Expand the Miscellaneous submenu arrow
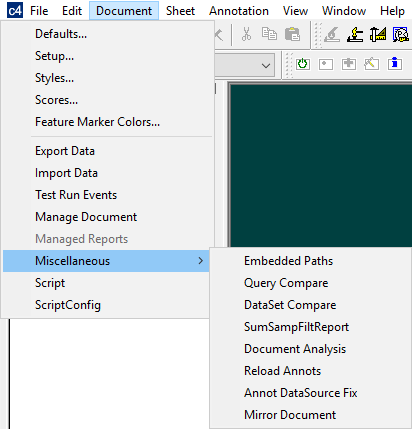The image size is (412, 429). tap(200, 261)
